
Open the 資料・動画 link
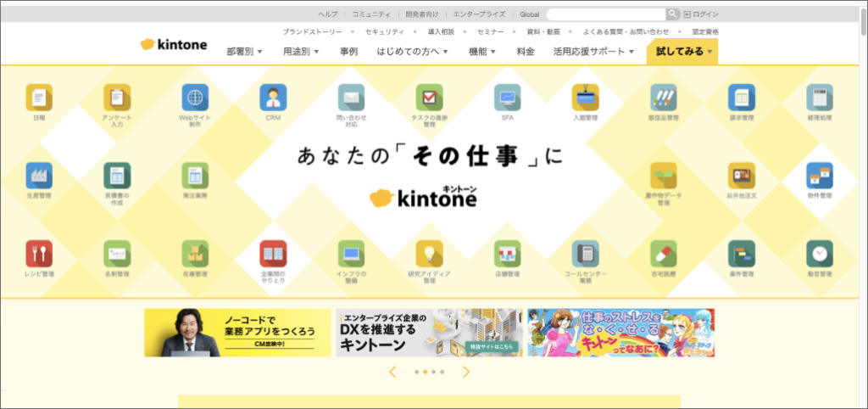tap(543, 32)
